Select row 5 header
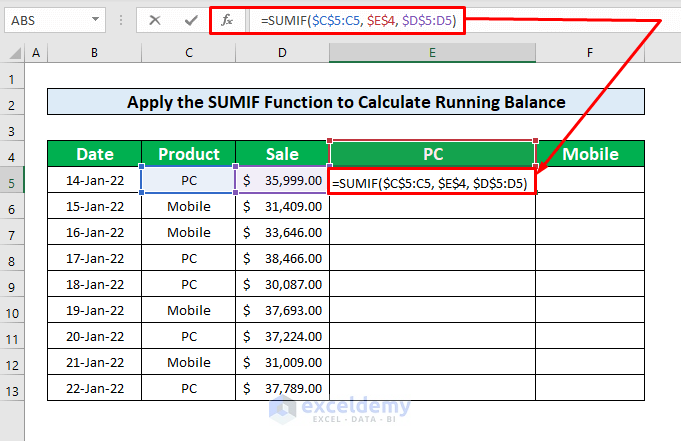 12,180
